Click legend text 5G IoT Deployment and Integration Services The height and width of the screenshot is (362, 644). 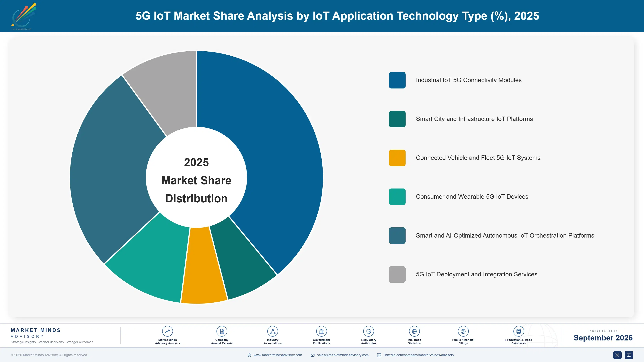point(476,274)
